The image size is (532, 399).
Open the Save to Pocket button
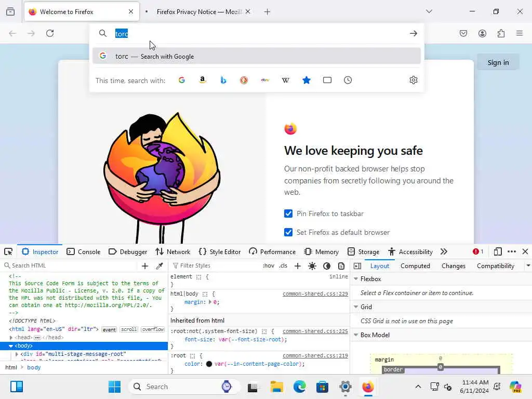pyautogui.click(x=463, y=33)
